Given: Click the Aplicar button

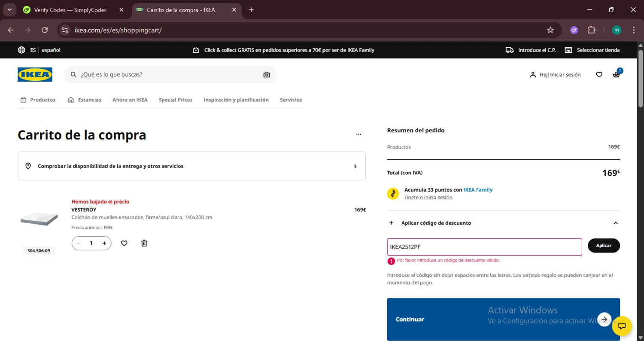Looking at the screenshot, I should coord(604,246).
